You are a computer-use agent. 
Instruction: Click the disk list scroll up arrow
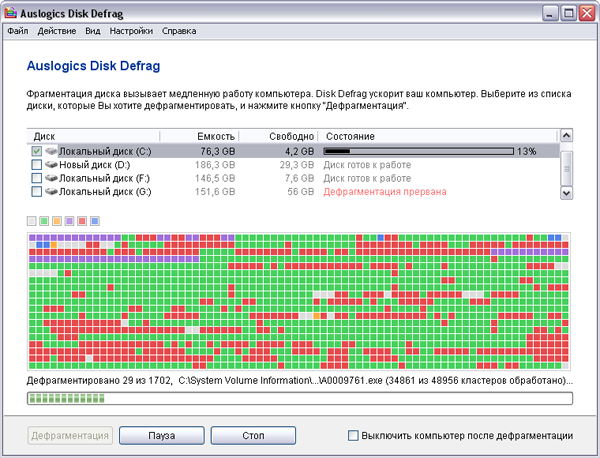(566, 135)
